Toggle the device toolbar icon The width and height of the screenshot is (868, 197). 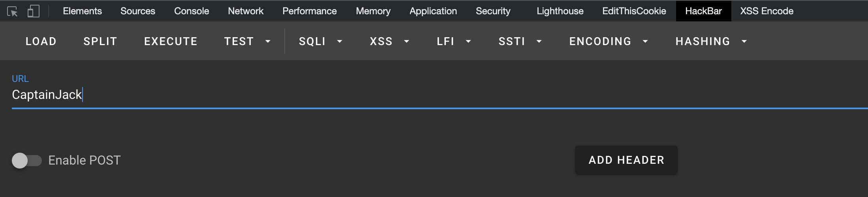pyautogui.click(x=34, y=11)
